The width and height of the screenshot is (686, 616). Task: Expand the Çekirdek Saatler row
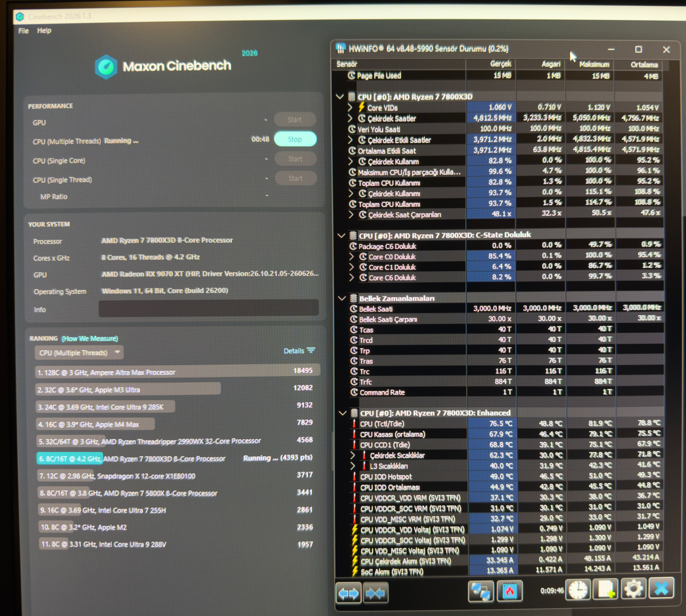coord(350,118)
